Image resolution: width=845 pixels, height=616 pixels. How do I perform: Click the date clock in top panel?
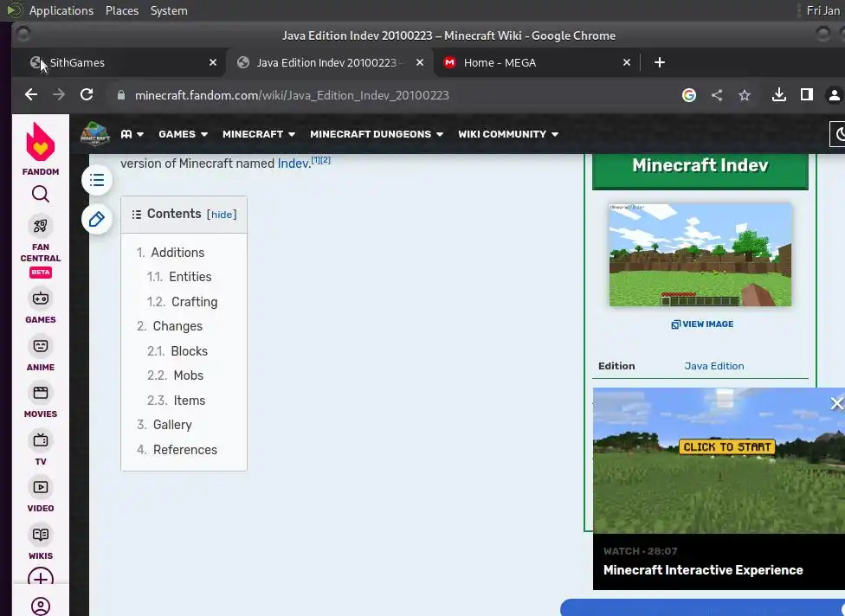point(822,10)
